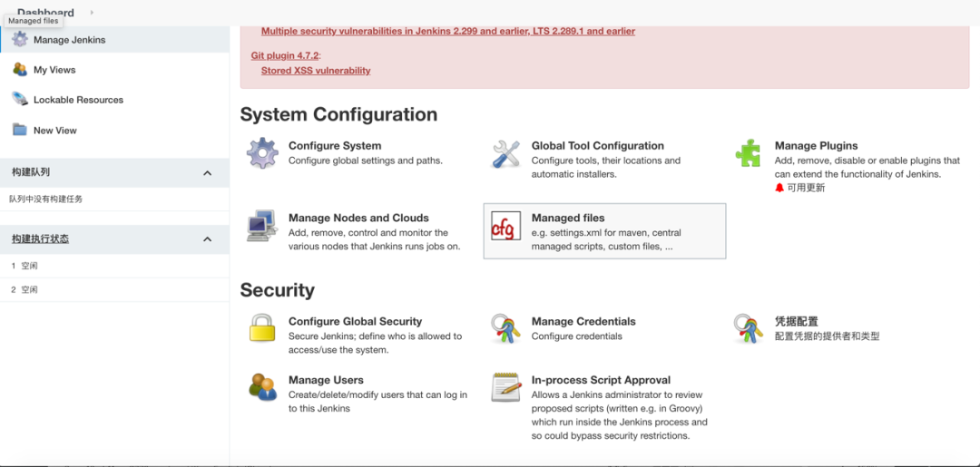Open Manage Jenkins in sidebar
The width and height of the screenshot is (980, 467).
[x=69, y=39]
